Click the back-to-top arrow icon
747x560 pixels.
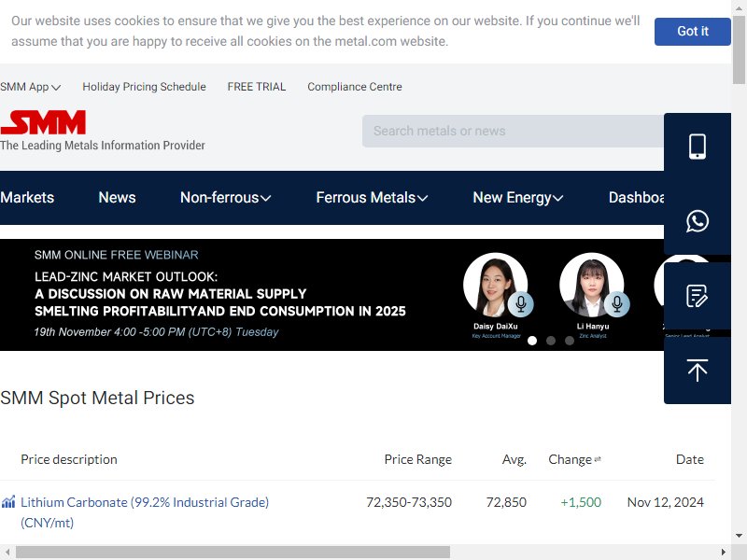[x=697, y=371]
